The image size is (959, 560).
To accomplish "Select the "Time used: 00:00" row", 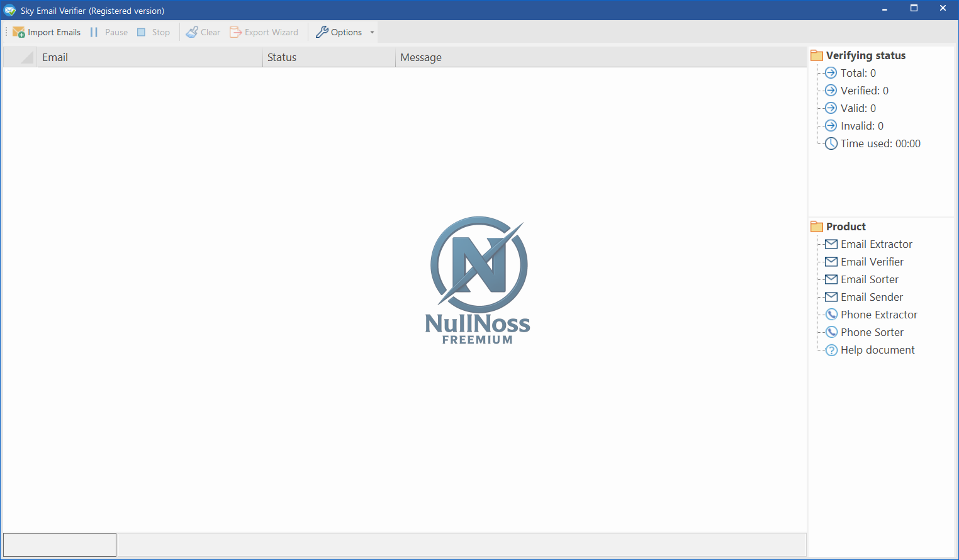I will point(880,143).
